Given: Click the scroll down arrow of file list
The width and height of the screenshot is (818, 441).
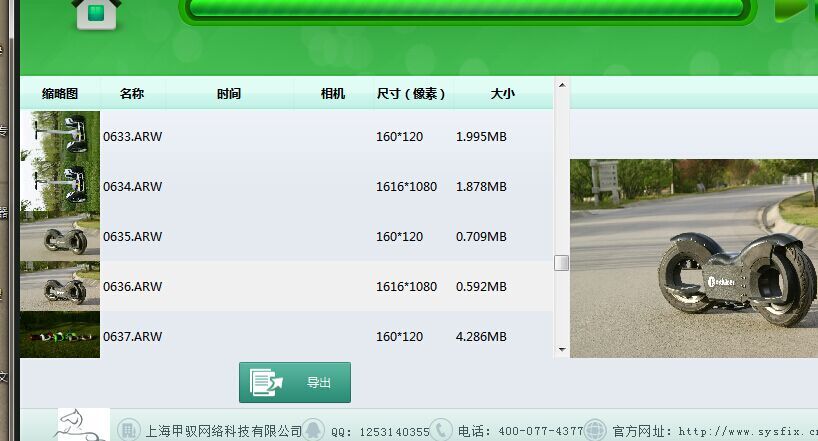Looking at the screenshot, I should point(561,350).
